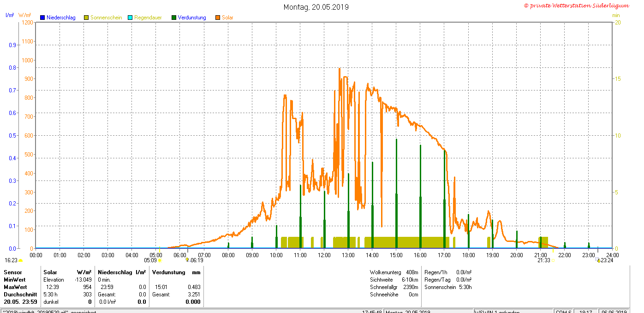Click the 15:01 evaporation maximum time
This screenshot has height=313, width=644.
pos(161,287)
